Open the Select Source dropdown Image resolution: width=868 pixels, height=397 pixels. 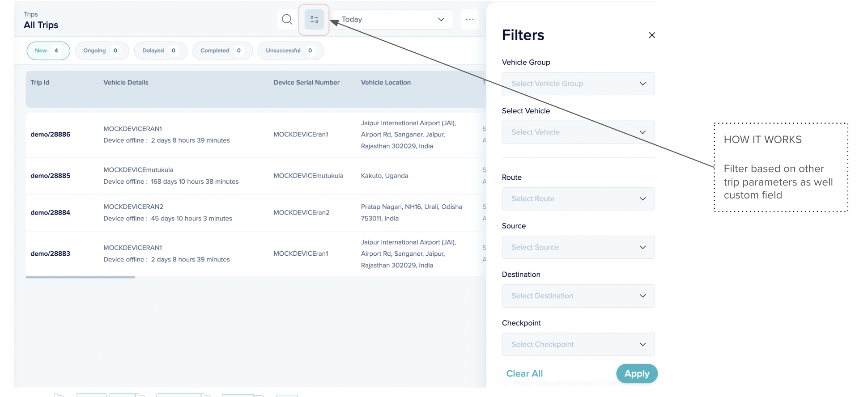tap(578, 247)
